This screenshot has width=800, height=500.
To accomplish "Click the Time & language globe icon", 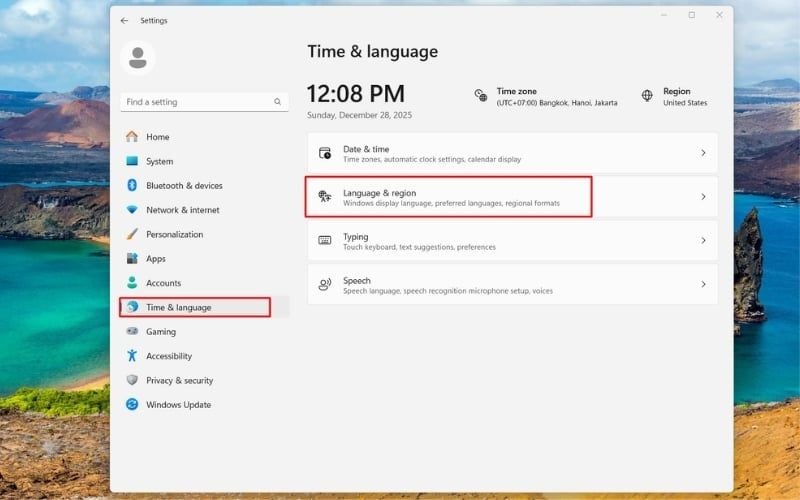I will click(132, 307).
